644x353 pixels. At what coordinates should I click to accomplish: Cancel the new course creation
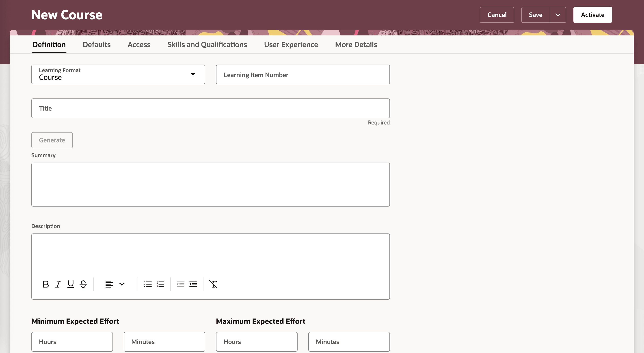[x=497, y=15]
